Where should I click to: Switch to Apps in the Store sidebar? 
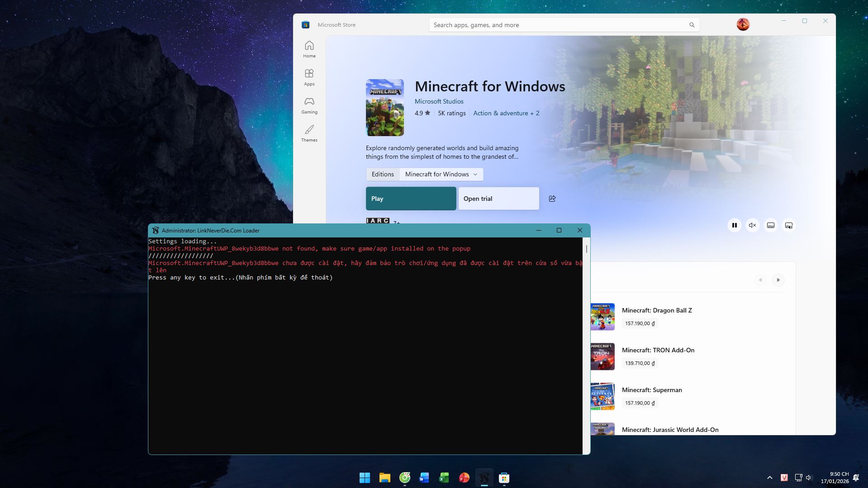309,76
